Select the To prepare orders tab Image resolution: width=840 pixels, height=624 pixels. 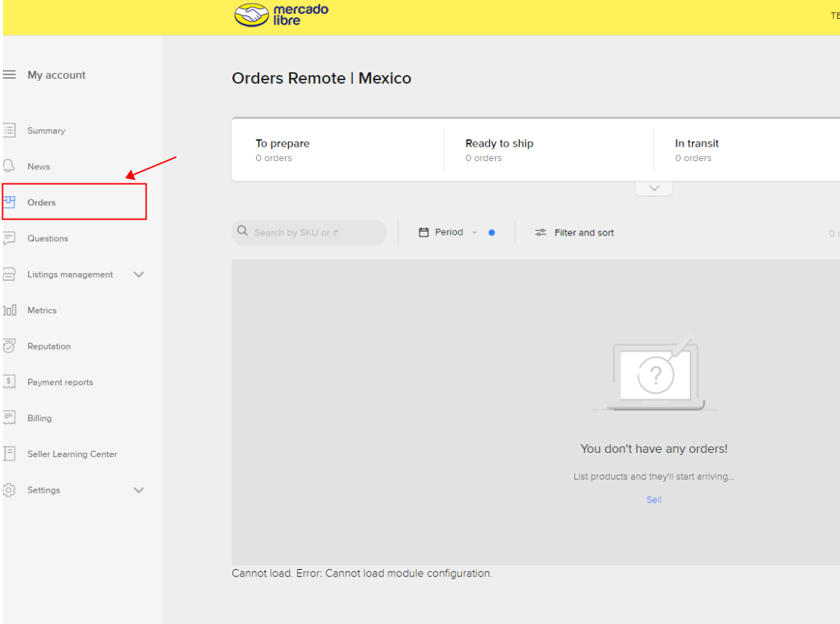282,150
